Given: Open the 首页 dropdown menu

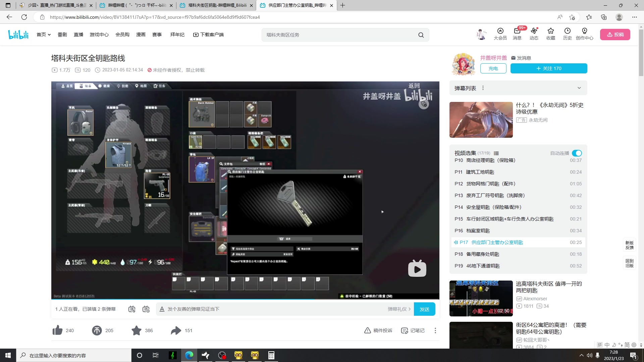Looking at the screenshot, I should tap(44, 35).
